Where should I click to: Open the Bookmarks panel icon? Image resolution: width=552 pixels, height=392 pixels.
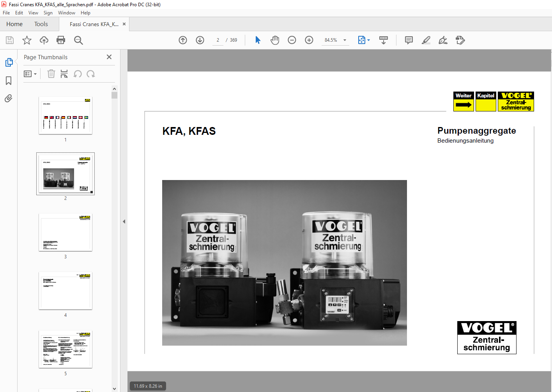pos(9,81)
